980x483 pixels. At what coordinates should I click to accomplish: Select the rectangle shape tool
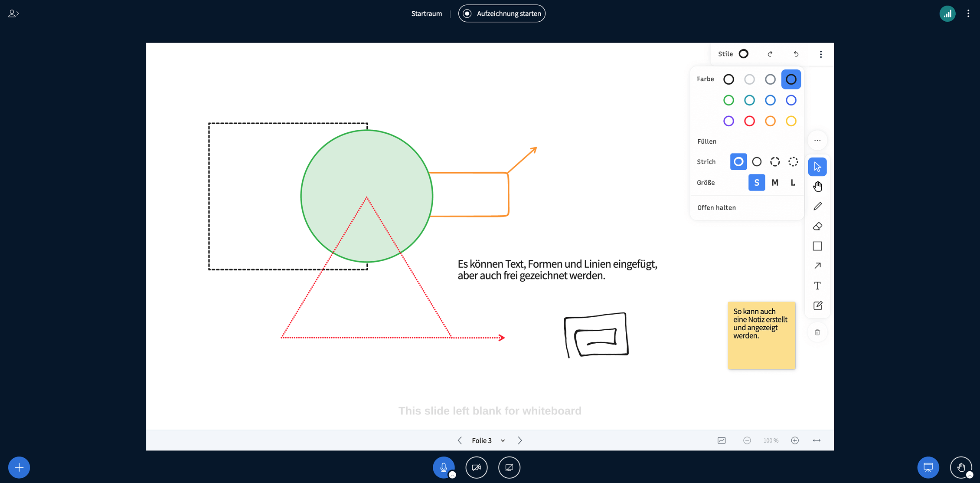click(817, 246)
